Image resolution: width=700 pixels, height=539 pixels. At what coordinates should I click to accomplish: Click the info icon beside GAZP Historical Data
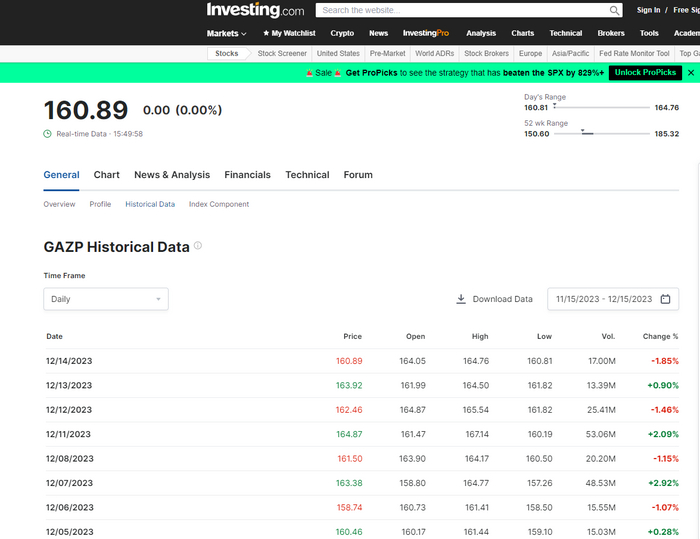pos(198,246)
